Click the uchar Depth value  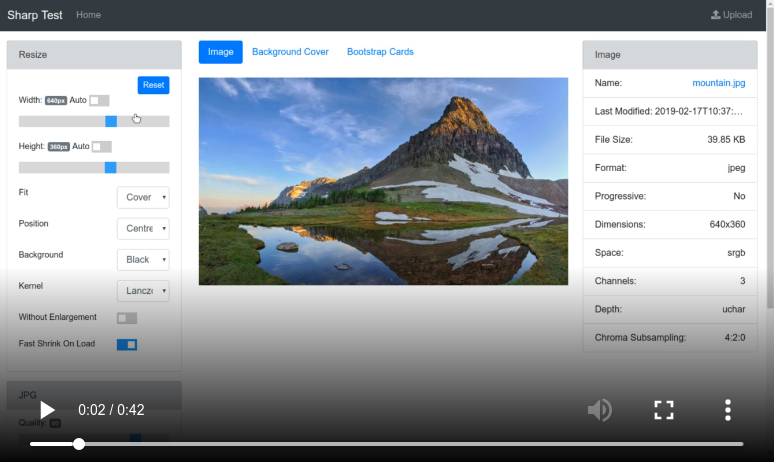point(734,309)
